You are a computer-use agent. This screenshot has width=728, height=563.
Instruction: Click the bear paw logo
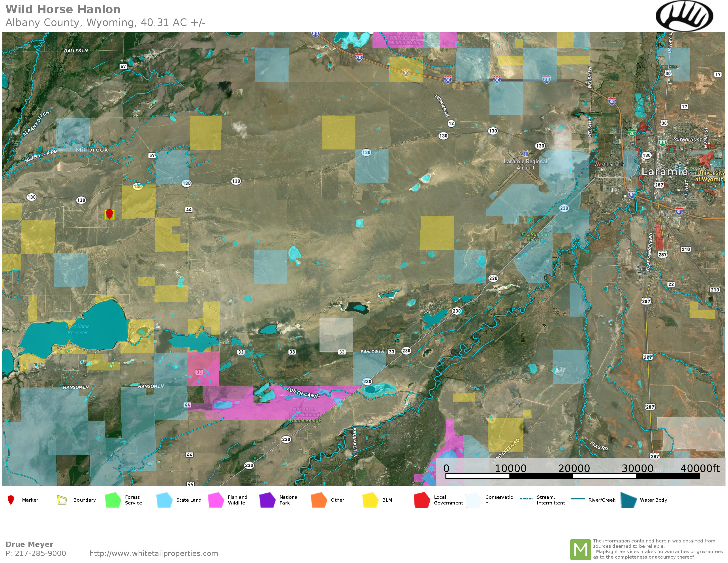684,16
